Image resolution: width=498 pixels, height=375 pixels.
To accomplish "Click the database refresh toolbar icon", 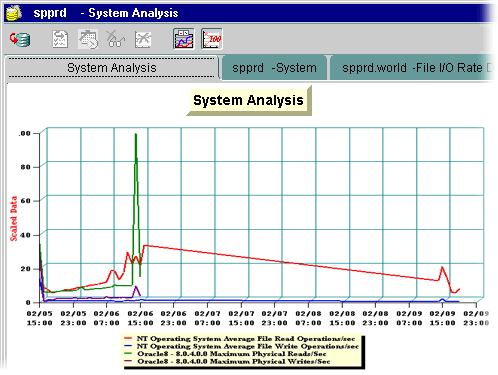I will point(20,40).
